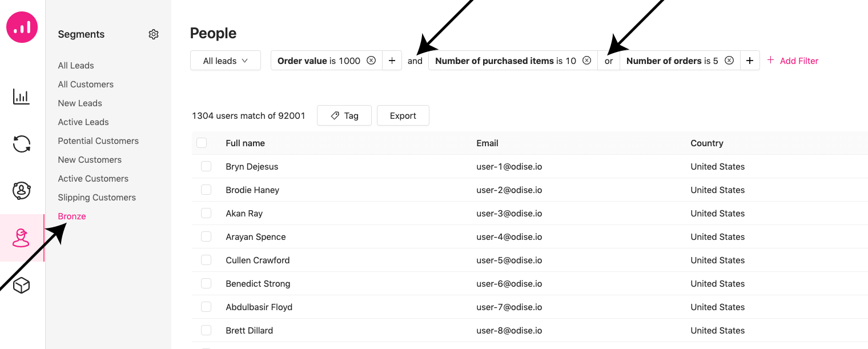Check the Akan Ray row checkbox

pyautogui.click(x=206, y=213)
